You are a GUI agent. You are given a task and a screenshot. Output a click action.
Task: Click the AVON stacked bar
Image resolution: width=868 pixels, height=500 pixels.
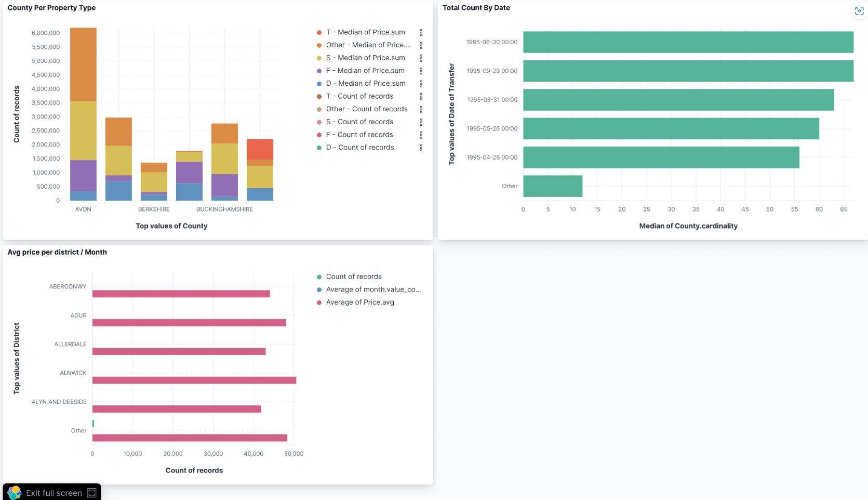(x=83, y=114)
